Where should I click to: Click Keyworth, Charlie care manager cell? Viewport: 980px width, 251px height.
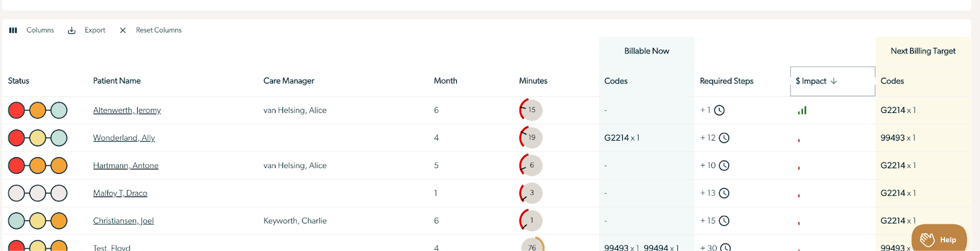295,221
